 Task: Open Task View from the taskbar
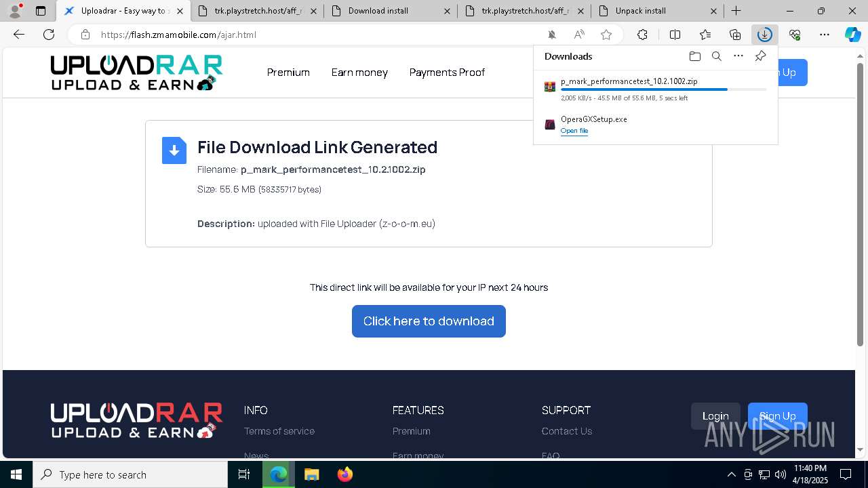[x=244, y=474]
